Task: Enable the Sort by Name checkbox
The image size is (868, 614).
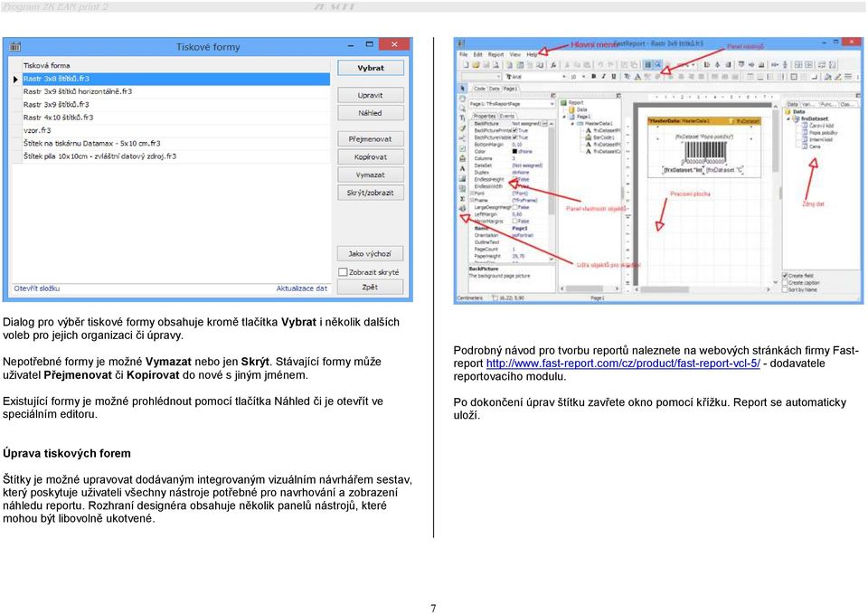Action: (x=785, y=289)
